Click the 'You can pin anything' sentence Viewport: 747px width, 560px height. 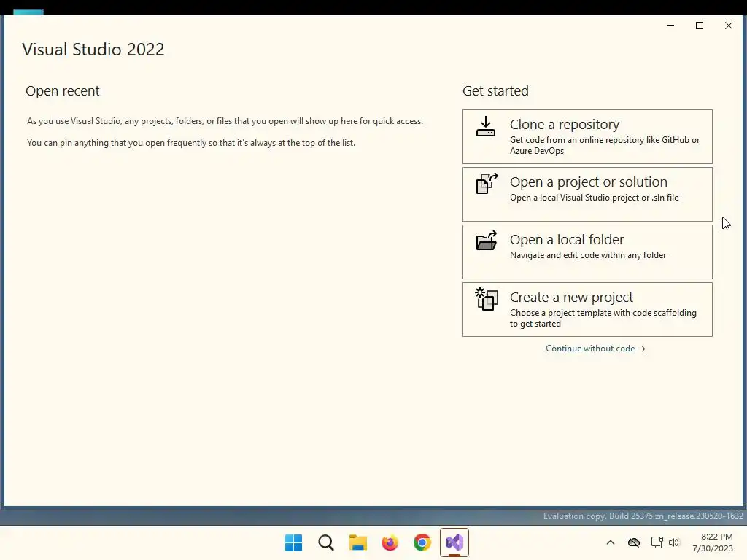pos(191,143)
